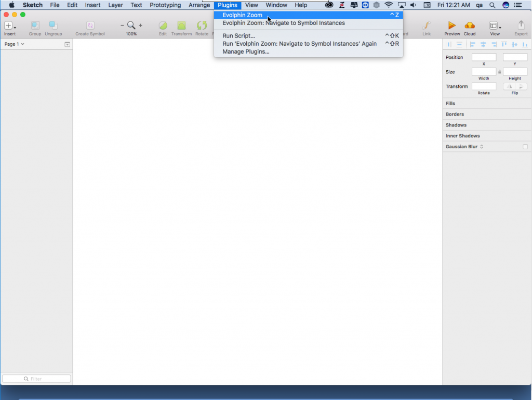Click the Cloud toolbar icon
Screen dimensions: 532x400
point(470,25)
